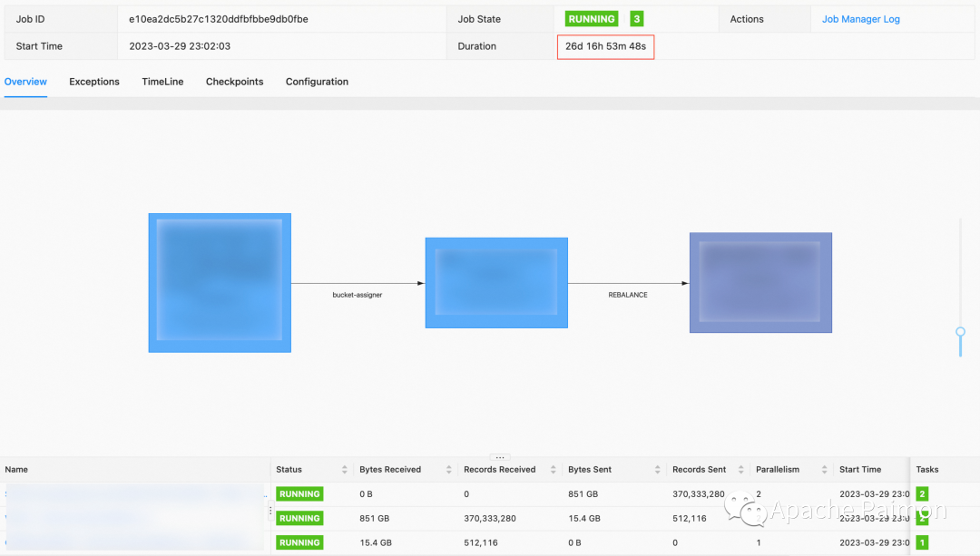Click the panel resize handle with three dots

[500, 457]
